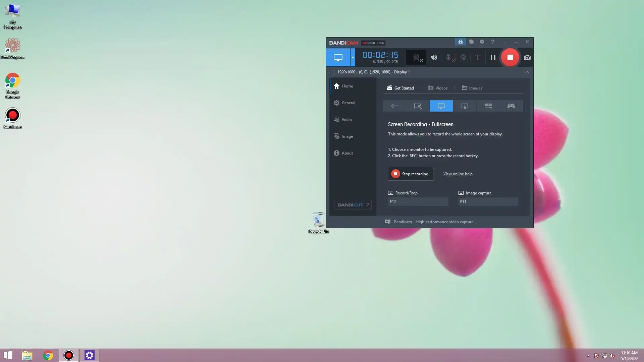Switch to the Videos tab
Image resolution: width=644 pixels, height=362 pixels.
pos(438,88)
